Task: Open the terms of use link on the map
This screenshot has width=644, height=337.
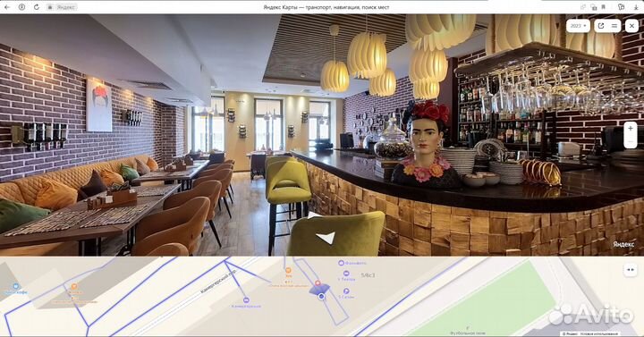Action: coord(599,334)
